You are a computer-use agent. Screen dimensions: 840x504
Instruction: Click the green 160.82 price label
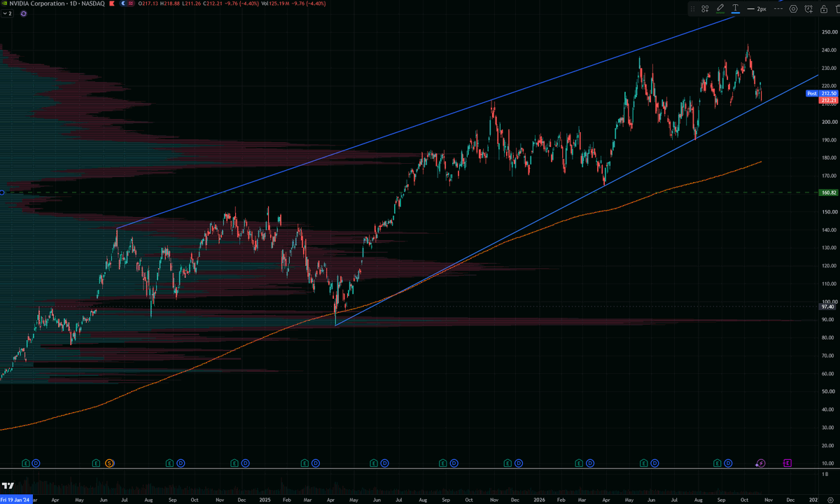pyautogui.click(x=828, y=192)
